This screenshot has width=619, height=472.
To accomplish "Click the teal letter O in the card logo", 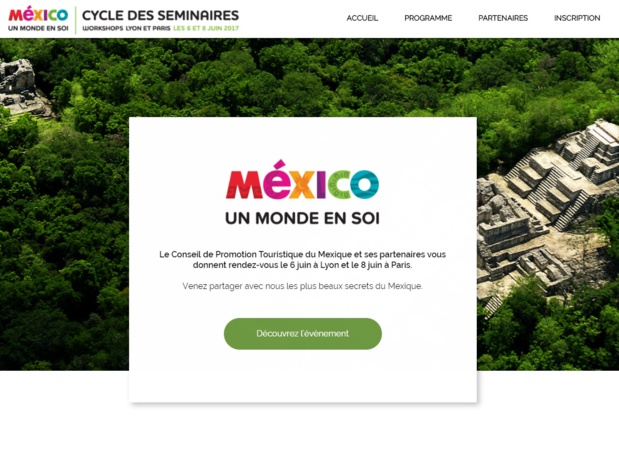I will tap(364, 184).
